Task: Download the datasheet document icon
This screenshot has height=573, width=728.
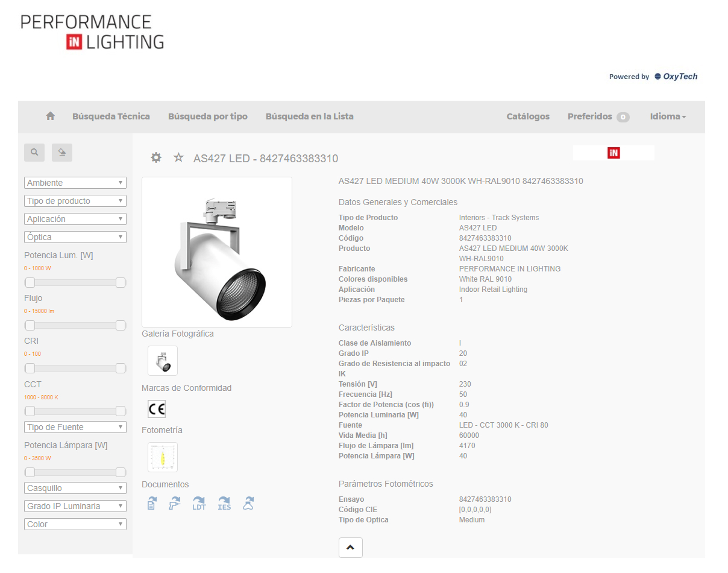Action: (152, 504)
